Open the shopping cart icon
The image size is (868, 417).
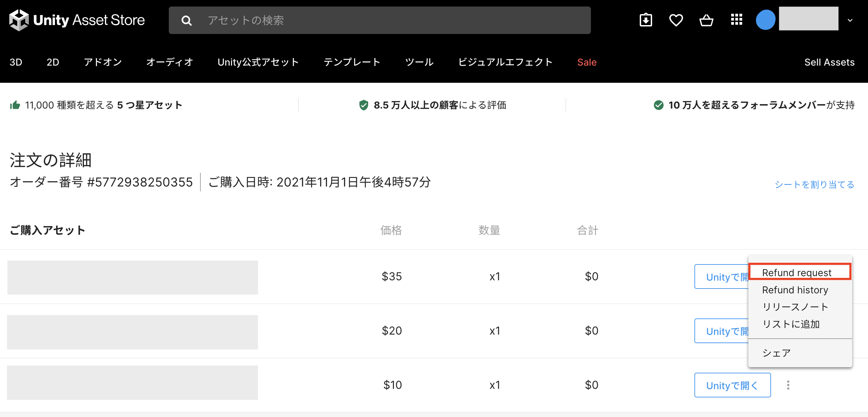pos(706,20)
